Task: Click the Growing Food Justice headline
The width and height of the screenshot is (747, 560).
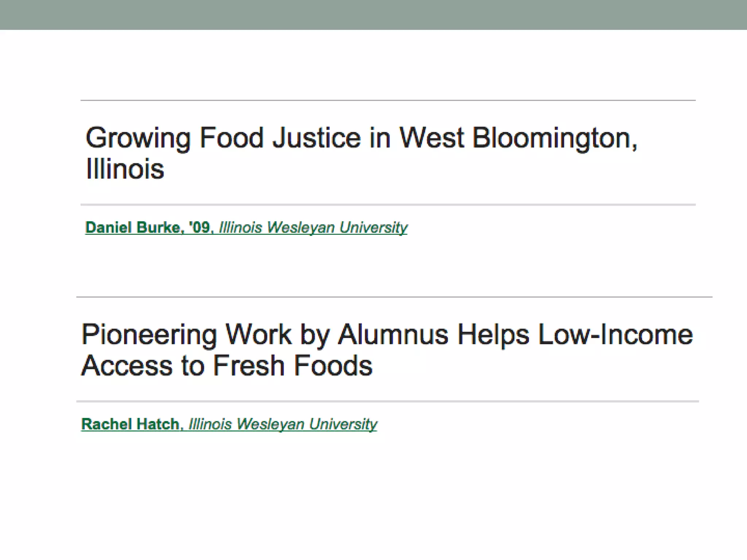Action: (361, 153)
